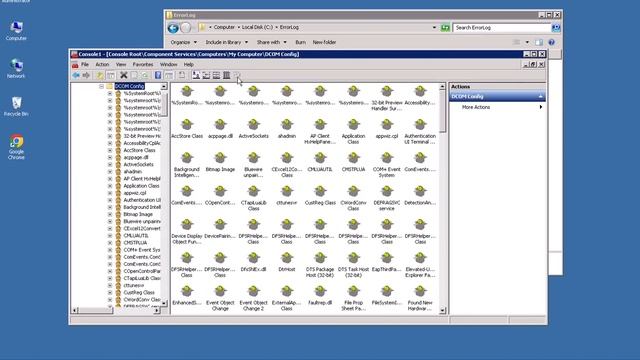This screenshot has height=360, width=640.
Task: Expand the acppage.dll tree node
Action: coord(110,158)
